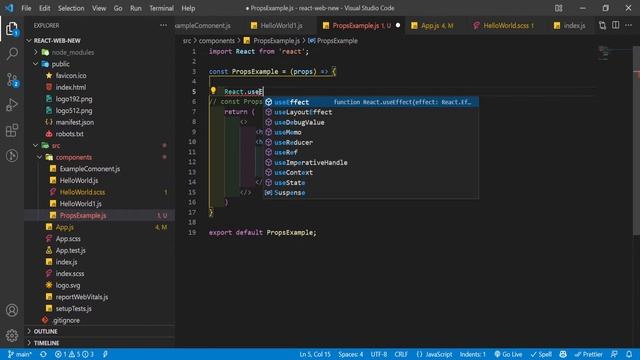Click the synchronize changes status icon
Viewport: 640px width, 360px height.
(x=43, y=354)
